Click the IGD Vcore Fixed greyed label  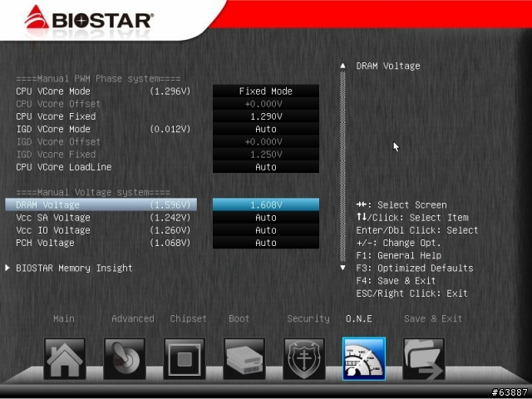56,155
